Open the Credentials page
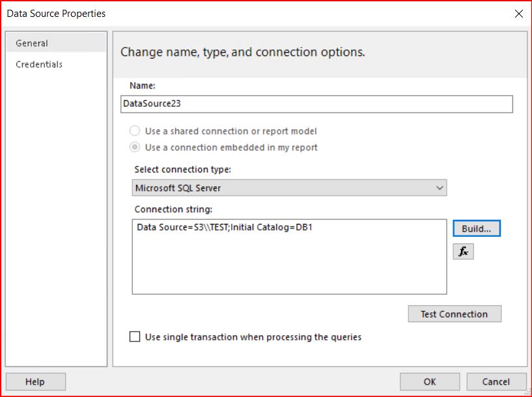This screenshot has height=397, width=532. click(39, 64)
